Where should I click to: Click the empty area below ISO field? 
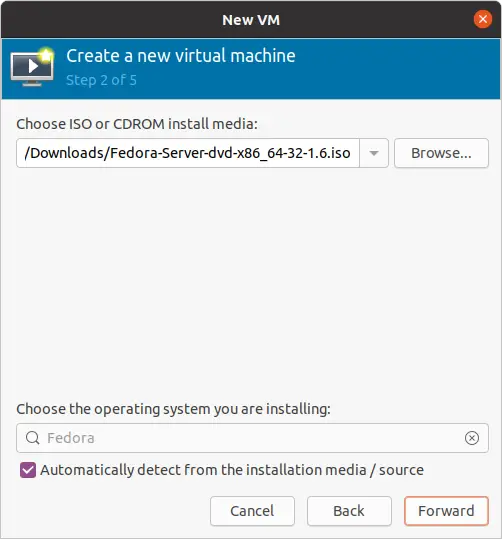[x=252, y=282]
